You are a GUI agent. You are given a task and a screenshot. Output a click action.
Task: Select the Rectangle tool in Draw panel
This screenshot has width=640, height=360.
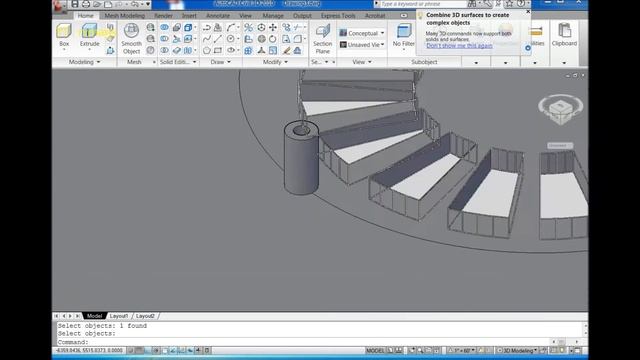pyautogui.click(x=218, y=50)
